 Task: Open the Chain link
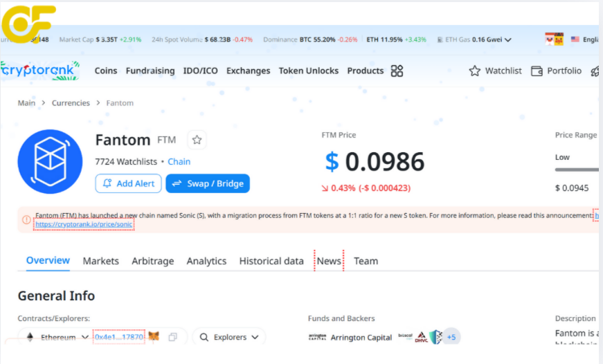pos(179,162)
